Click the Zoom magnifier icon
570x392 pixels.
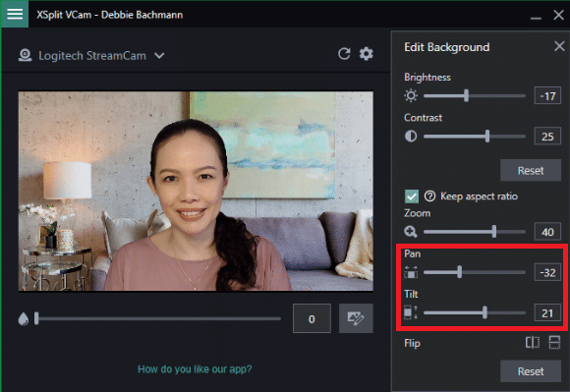pos(411,232)
